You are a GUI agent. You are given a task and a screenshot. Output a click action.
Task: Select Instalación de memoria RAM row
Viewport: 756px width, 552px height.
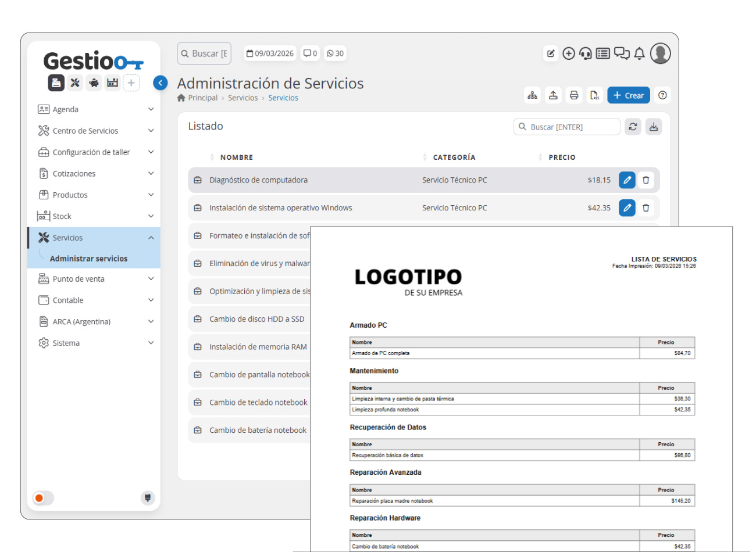click(249, 347)
